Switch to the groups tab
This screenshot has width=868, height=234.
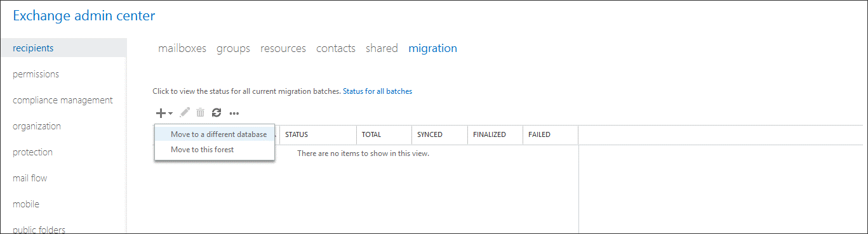coord(233,48)
